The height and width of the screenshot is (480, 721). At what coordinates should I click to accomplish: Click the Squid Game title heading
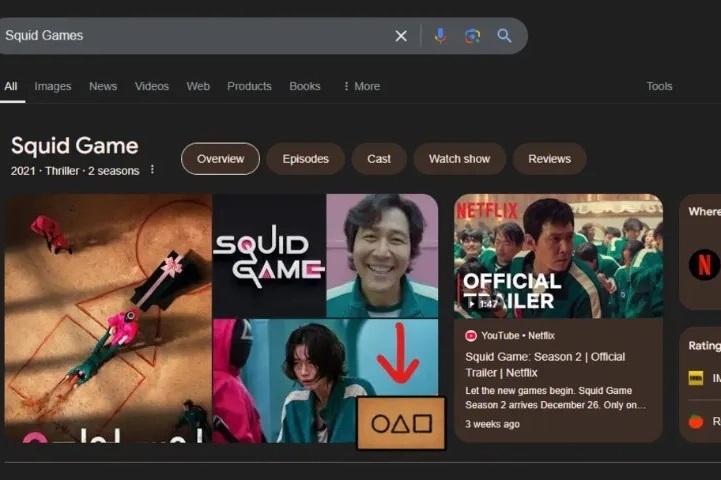[x=74, y=146]
